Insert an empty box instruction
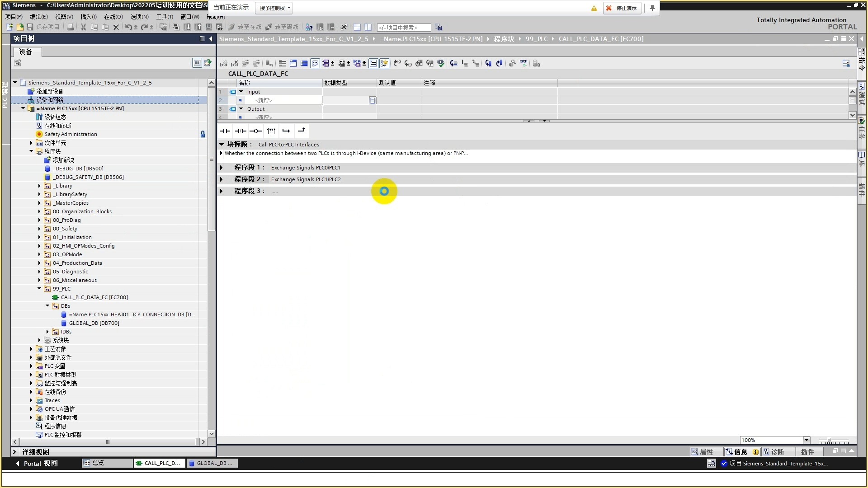The height and width of the screenshot is (488, 868). [271, 131]
